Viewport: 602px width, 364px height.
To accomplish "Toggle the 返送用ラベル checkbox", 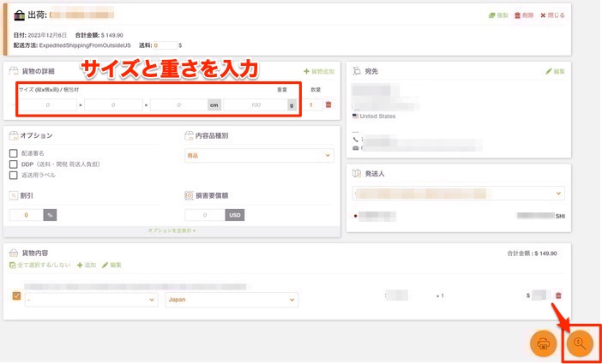I will tap(13, 175).
